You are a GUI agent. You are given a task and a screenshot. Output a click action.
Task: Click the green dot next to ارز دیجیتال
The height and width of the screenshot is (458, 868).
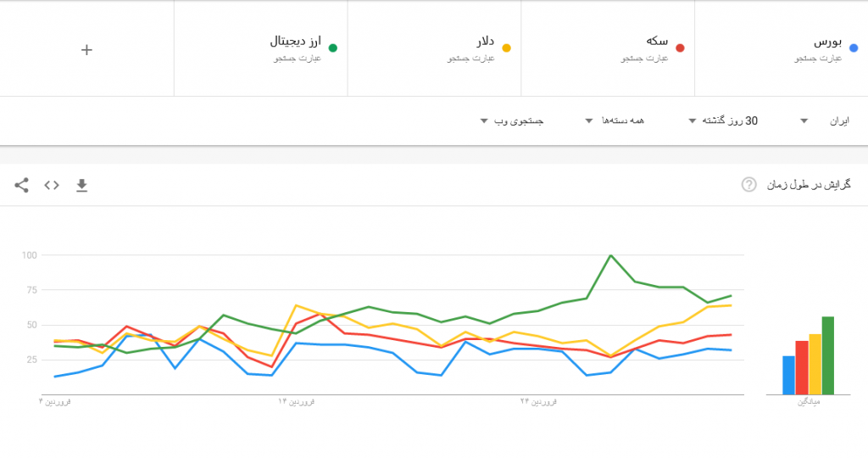[x=333, y=48]
